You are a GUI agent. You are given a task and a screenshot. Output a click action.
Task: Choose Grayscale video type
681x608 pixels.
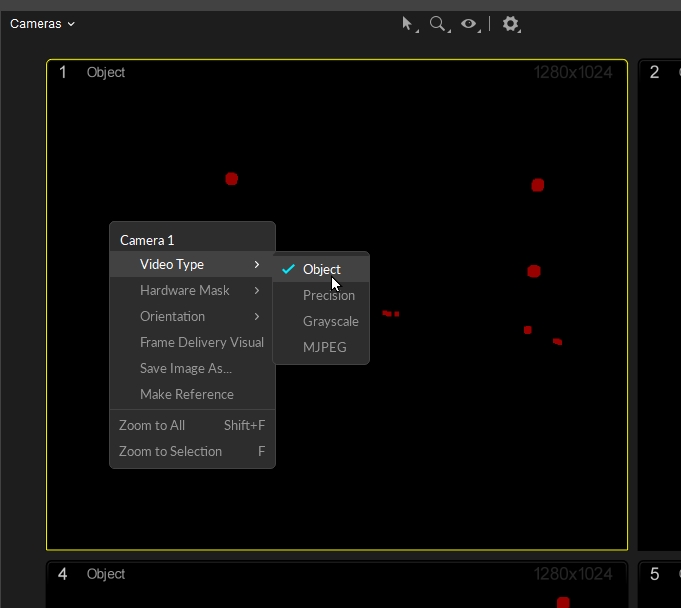tap(330, 321)
